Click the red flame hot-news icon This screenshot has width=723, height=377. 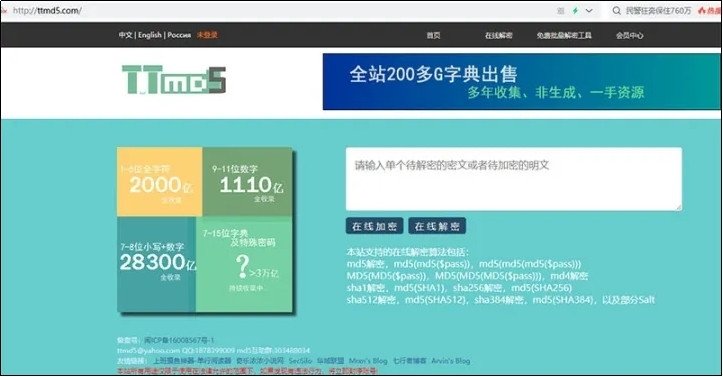(x=702, y=11)
